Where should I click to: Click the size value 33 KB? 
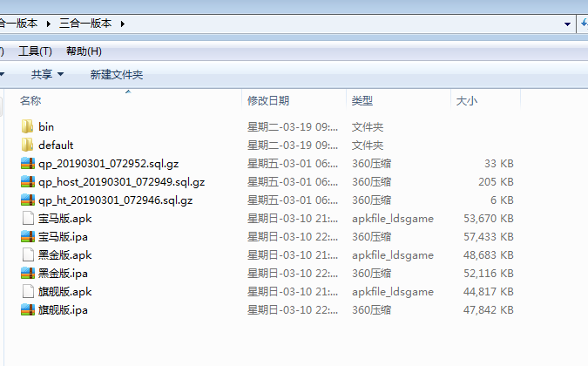[499, 164]
